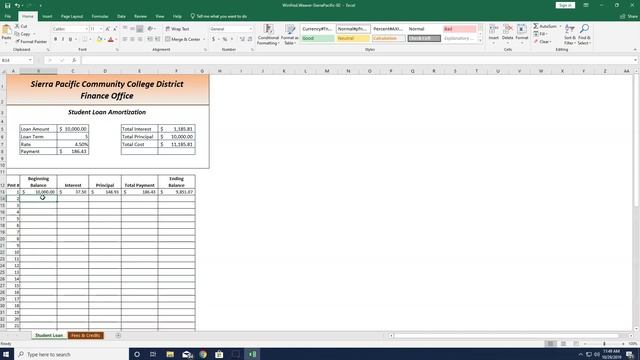Image resolution: width=640 pixels, height=360 pixels.
Task: Increase font size with the large A icon
Action: point(107,29)
